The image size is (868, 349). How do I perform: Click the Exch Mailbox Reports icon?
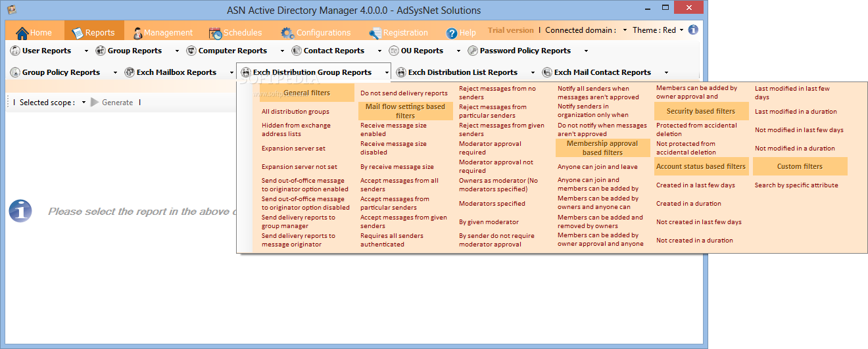tap(130, 72)
